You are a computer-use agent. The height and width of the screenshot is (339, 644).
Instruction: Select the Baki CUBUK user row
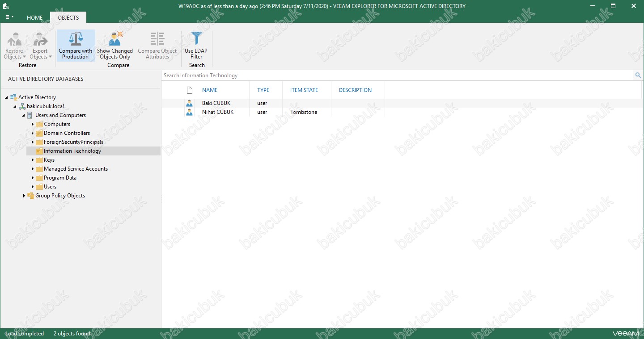tap(402, 103)
